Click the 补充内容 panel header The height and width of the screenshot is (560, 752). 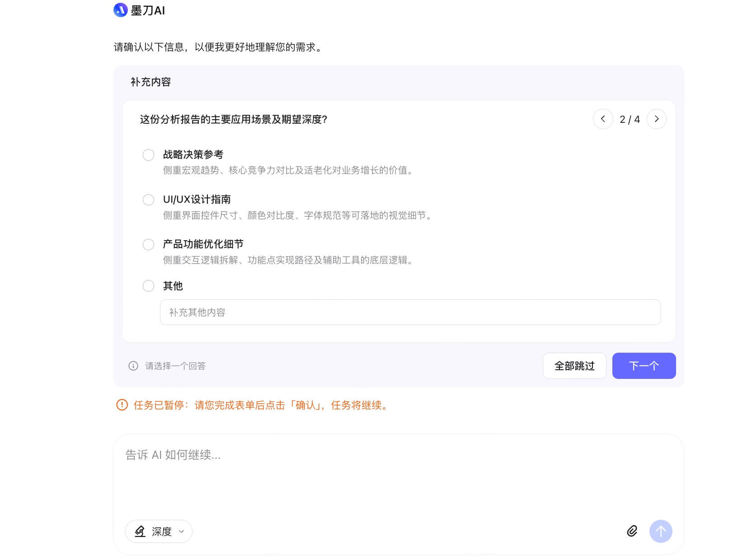point(150,82)
